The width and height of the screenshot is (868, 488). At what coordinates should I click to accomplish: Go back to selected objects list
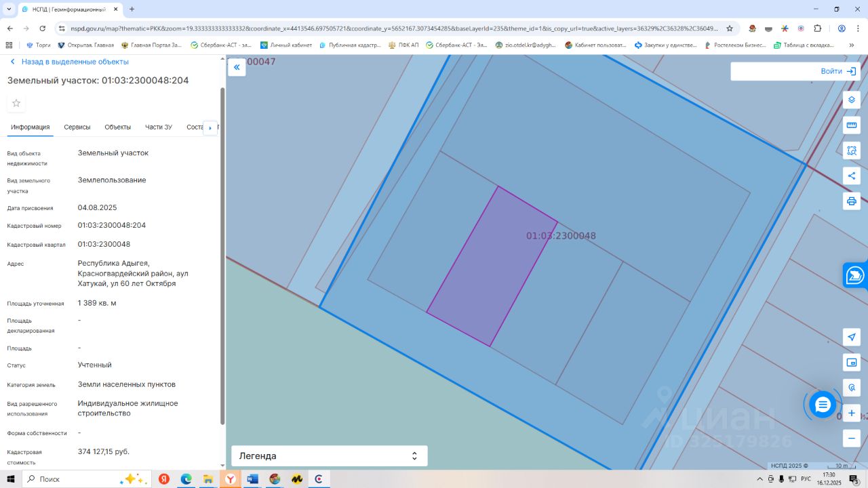pos(69,62)
